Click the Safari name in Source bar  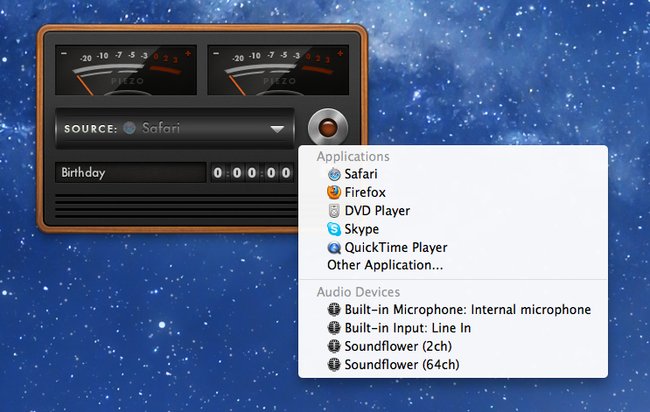161,128
